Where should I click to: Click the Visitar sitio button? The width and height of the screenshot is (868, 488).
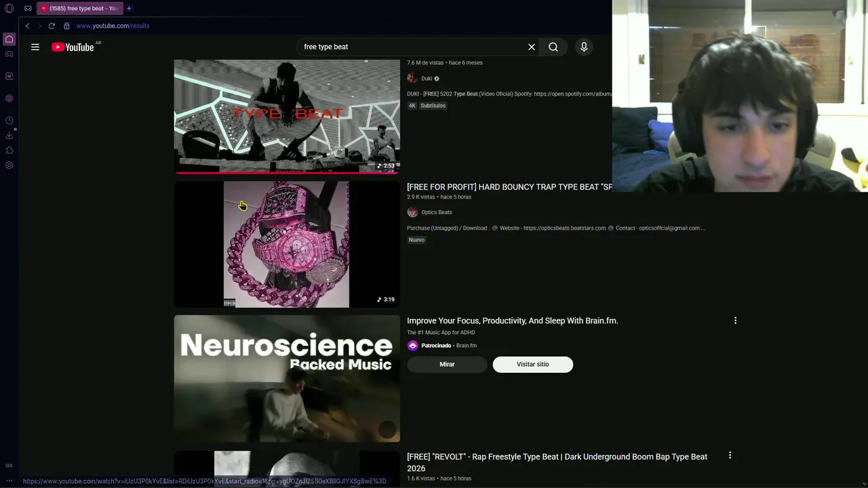(x=533, y=364)
